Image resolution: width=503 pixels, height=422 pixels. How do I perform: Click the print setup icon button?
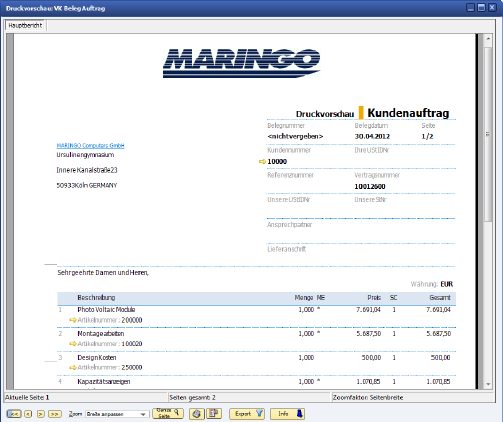214,414
